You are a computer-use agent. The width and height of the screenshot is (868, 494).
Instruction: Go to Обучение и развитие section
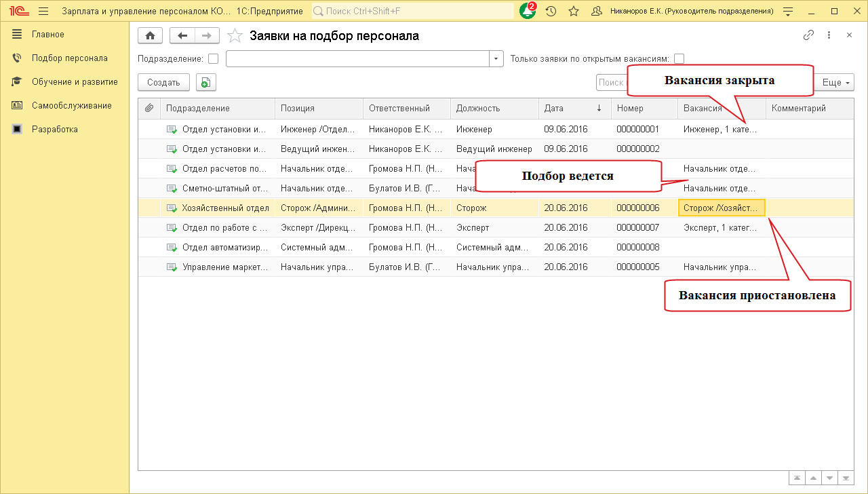click(x=75, y=82)
